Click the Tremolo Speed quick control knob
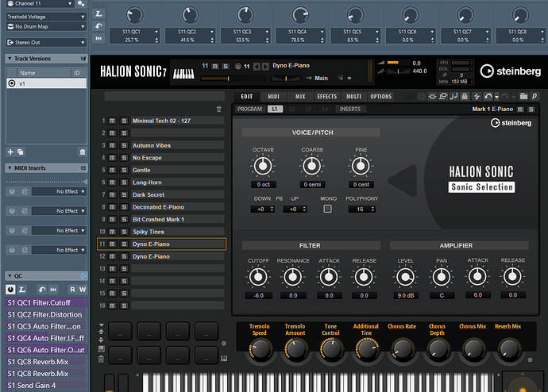 (260, 349)
